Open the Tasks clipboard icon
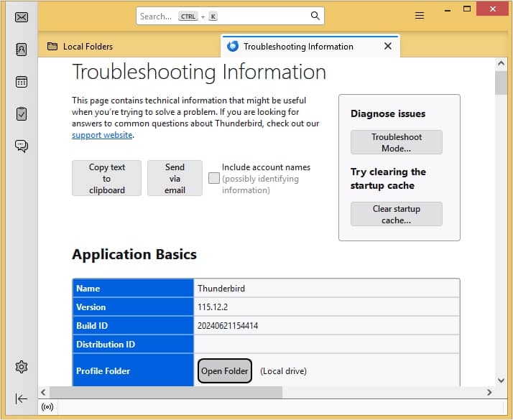513x420 pixels. [x=22, y=113]
